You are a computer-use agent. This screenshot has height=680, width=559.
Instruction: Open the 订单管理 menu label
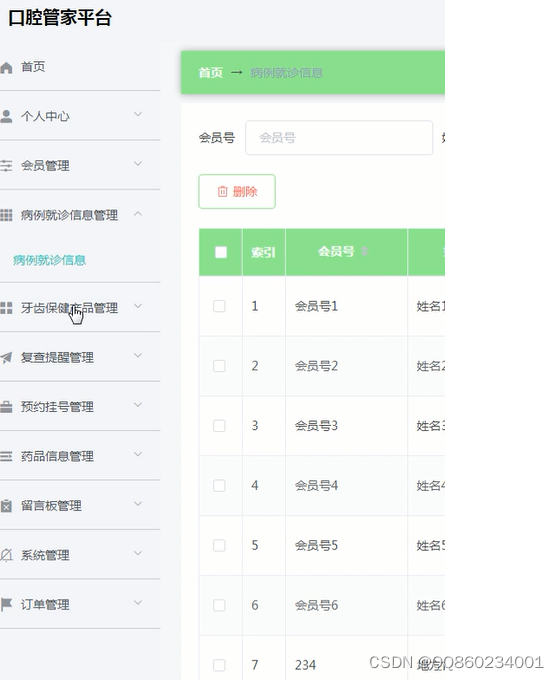coord(45,605)
